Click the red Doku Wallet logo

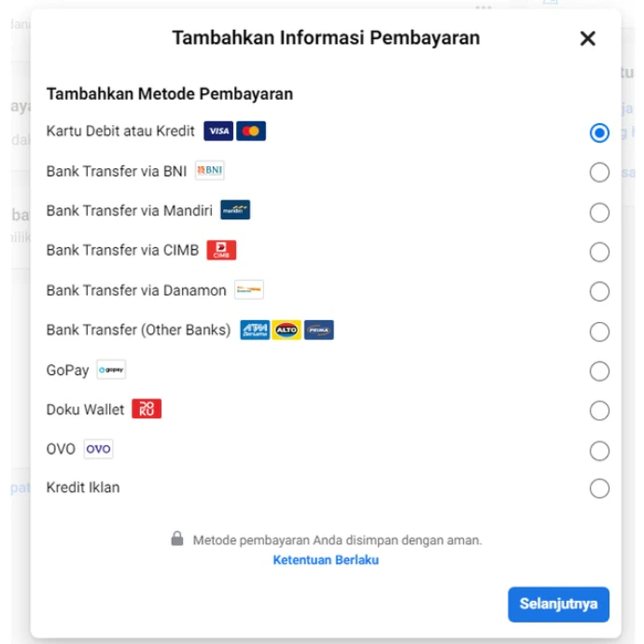147,409
